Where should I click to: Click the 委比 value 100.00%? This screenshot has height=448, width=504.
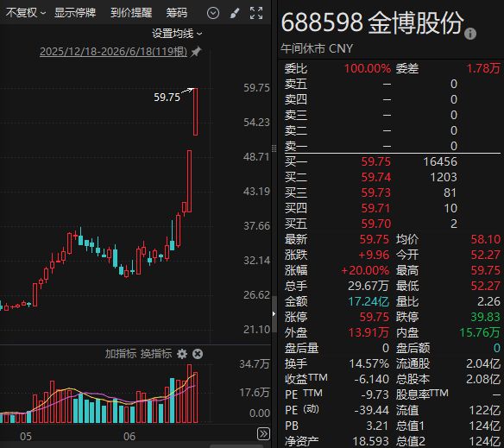[368, 68]
